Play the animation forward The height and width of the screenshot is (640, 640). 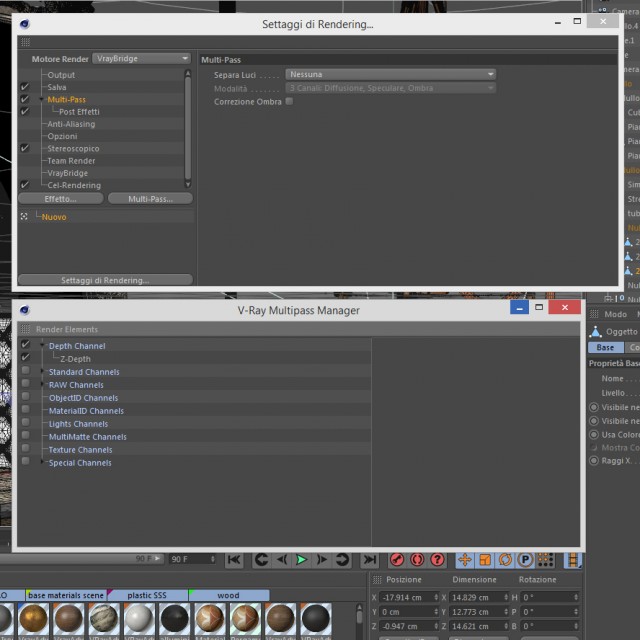point(302,560)
